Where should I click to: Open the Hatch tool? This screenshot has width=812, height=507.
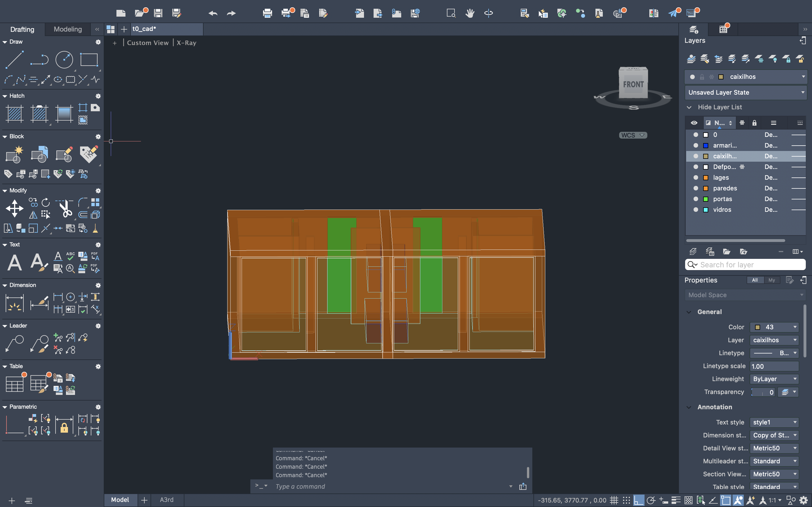[14, 114]
